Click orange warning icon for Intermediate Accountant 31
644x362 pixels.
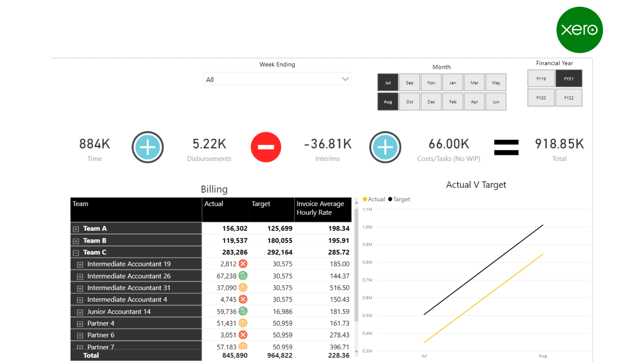[x=243, y=288]
